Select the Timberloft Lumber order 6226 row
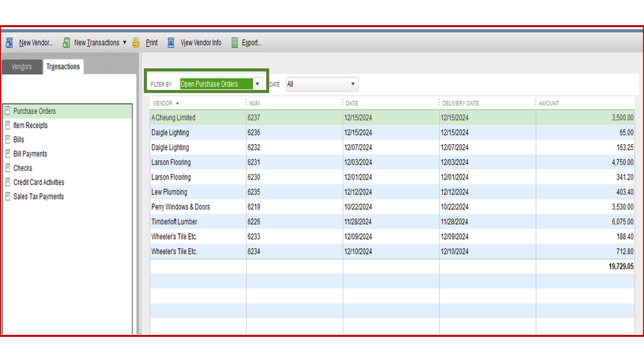The width and height of the screenshot is (644, 362). coord(174,222)
